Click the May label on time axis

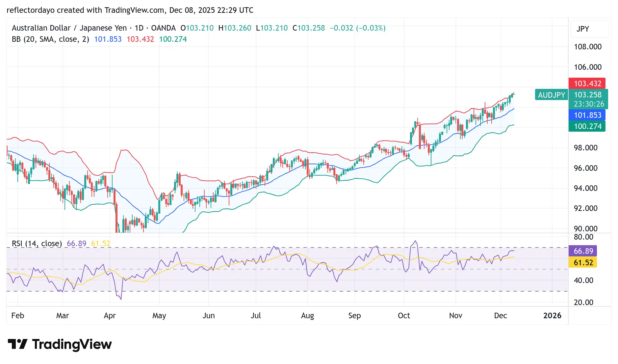pyautogui.click(x=159, y=316)
